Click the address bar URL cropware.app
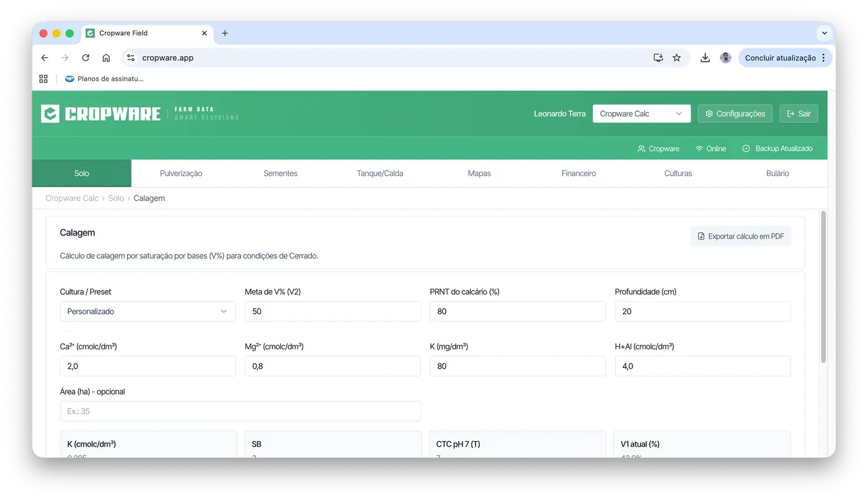 coord(167,58)
